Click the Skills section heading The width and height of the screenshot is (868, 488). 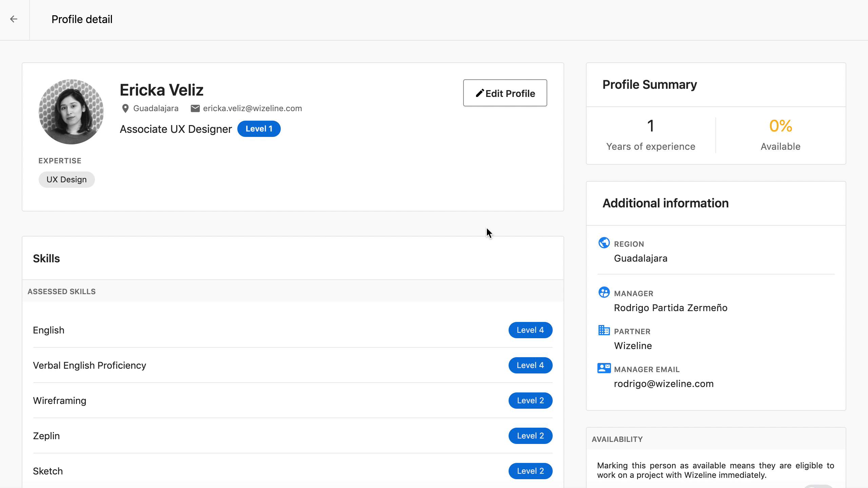coord(46,259)
